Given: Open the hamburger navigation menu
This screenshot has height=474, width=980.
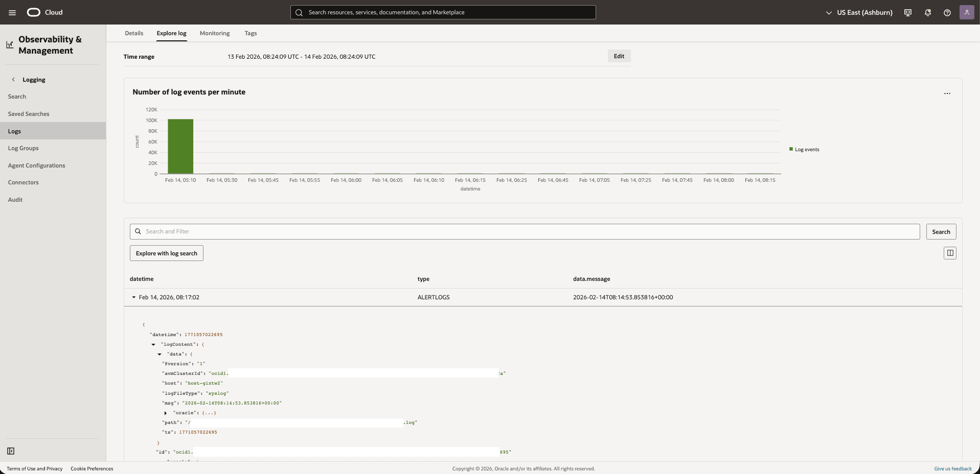Looking at the screenshot, I should coord(12,12).
